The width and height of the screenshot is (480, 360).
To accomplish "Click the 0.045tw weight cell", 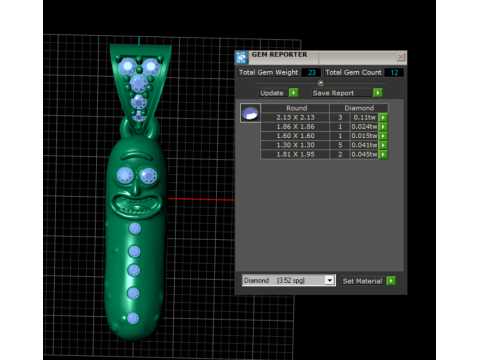I will [x=364, y=154].
